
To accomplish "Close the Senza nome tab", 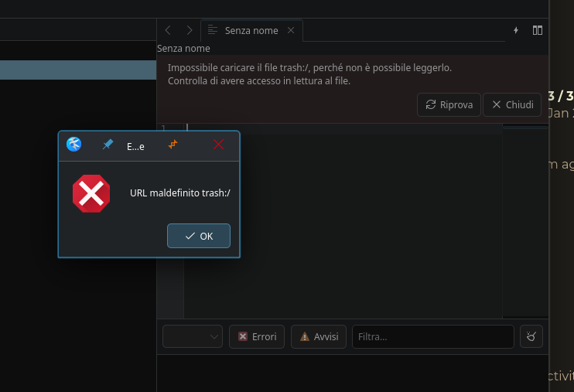I will pyautogui.click(x=291, y=30).
